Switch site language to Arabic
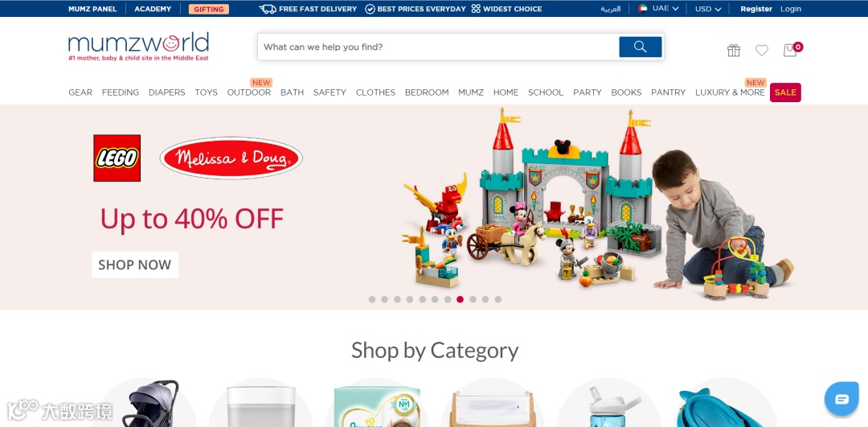The image size is (868, 427). 611,9
